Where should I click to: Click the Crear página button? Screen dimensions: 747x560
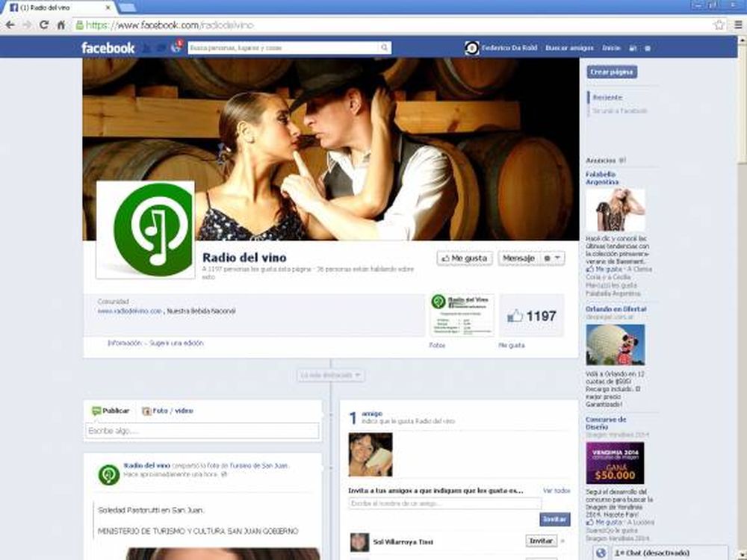[x=613, y=72]
